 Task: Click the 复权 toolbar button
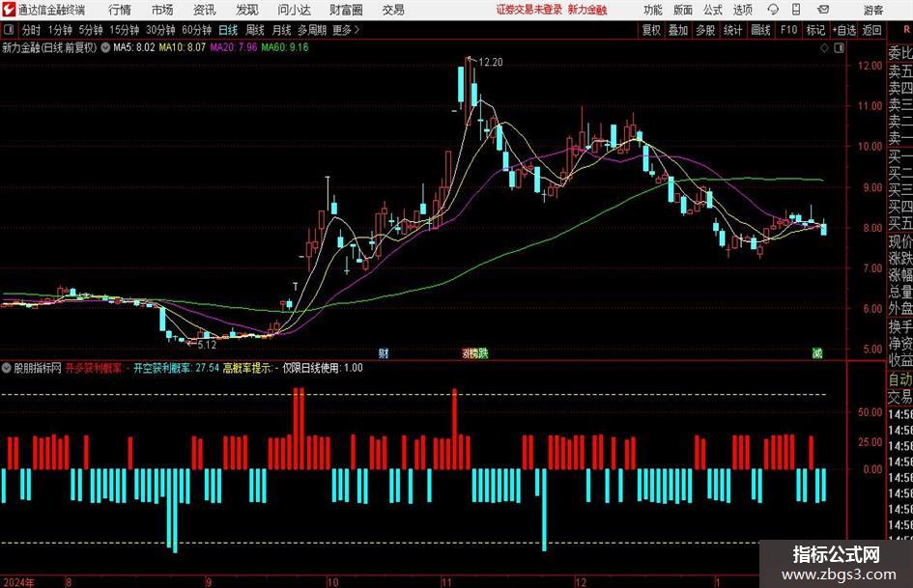(x=651, y=30)
